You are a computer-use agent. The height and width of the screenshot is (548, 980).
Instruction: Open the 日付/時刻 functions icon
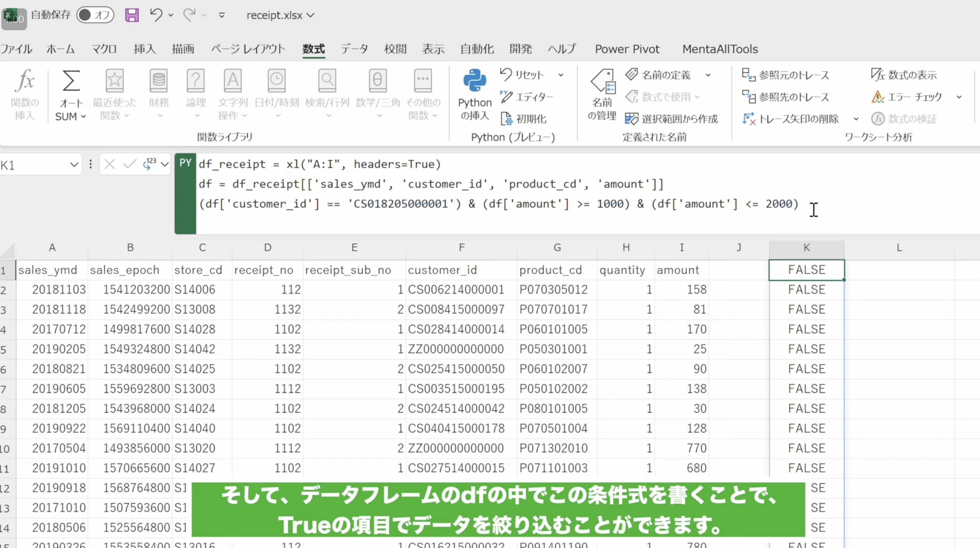[277, 80]
